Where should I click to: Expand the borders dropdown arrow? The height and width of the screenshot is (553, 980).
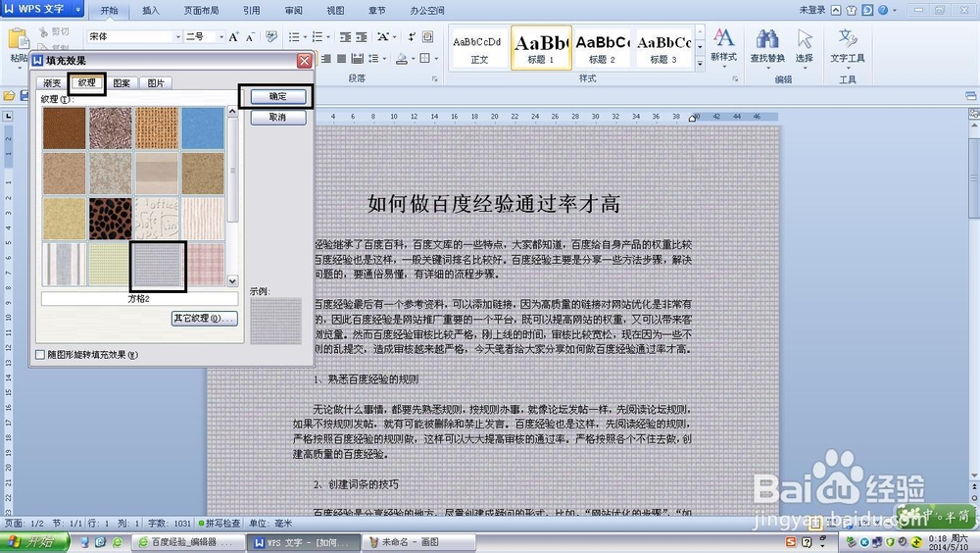coord(436,59)
